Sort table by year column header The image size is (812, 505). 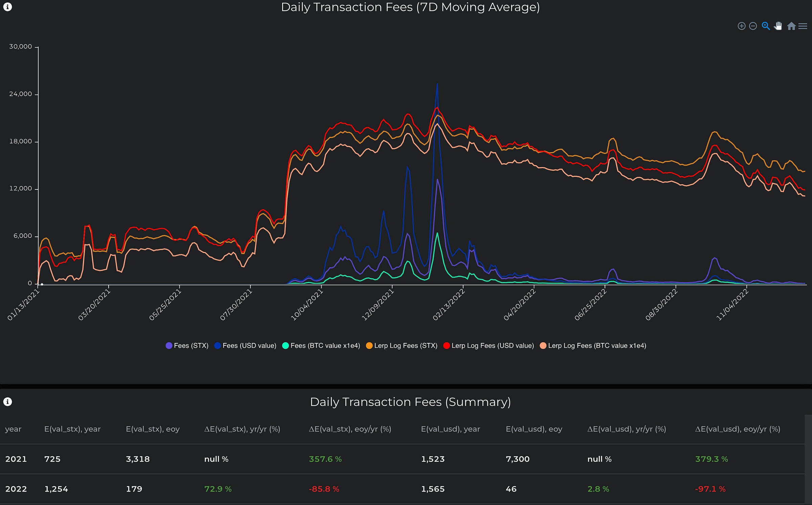click(13, 429)
